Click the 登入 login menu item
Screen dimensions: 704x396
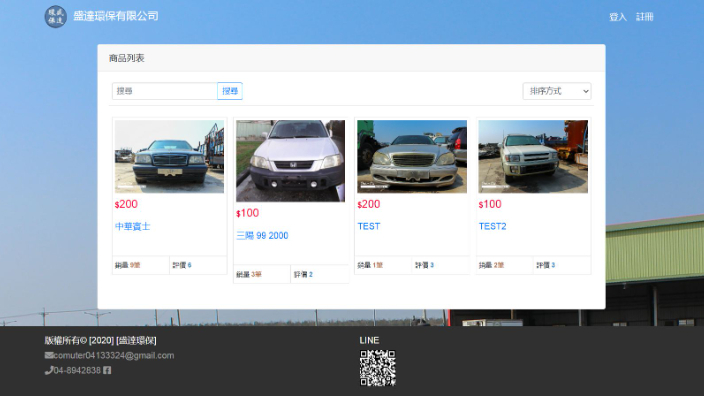tap(618, 17)
